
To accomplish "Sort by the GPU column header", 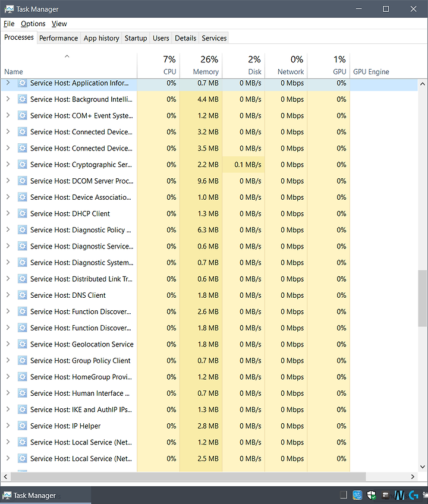I will pyautogui.click(x=328, y=65).
